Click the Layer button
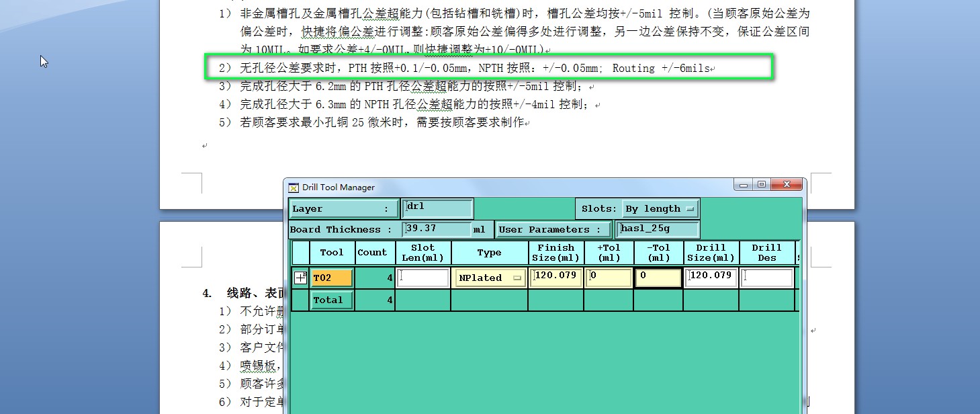The width and height of the screenshot is (980, 414). tap(344, 209)
